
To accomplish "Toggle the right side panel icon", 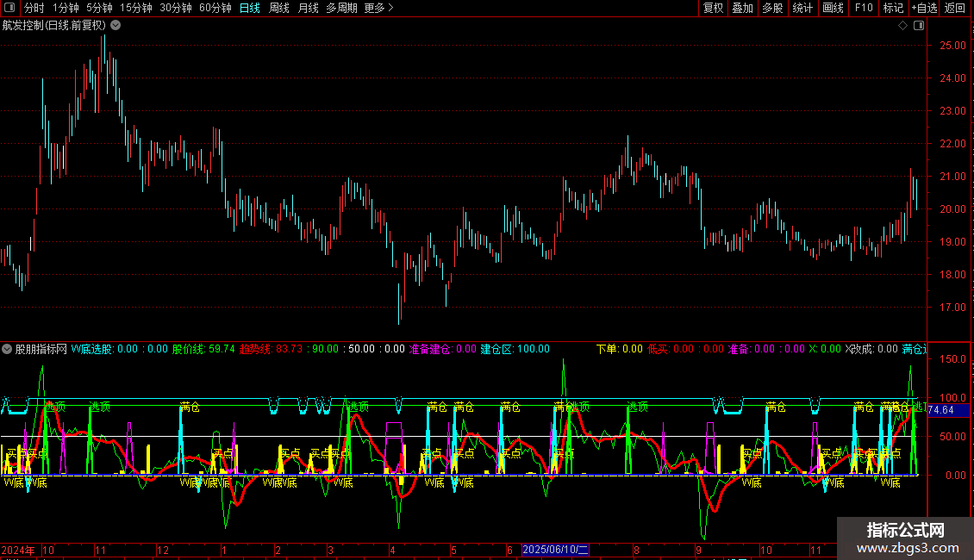I will click(x=919, y=25).
